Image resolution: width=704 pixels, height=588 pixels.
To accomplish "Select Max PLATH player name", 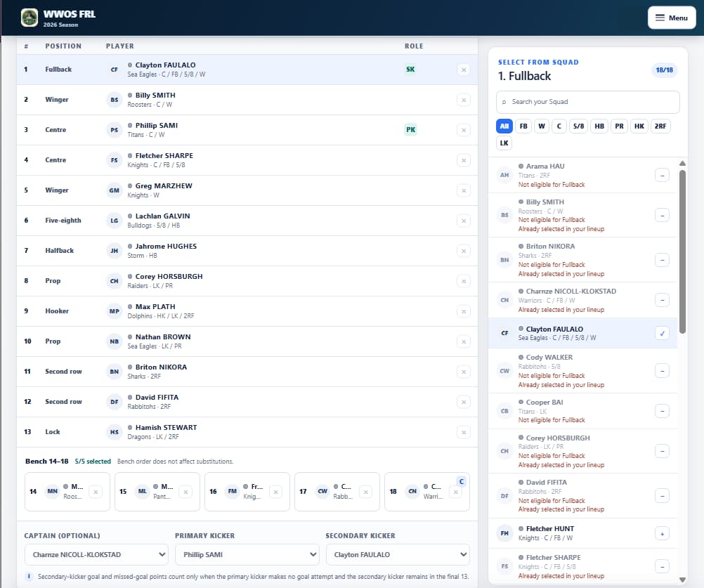I will (x=155, y=306).
